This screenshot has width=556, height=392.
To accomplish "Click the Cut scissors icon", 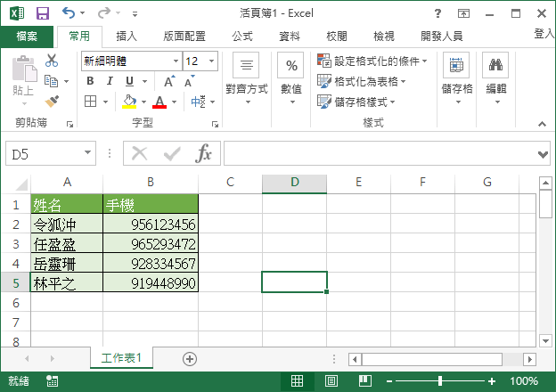I will coord(52,61).
